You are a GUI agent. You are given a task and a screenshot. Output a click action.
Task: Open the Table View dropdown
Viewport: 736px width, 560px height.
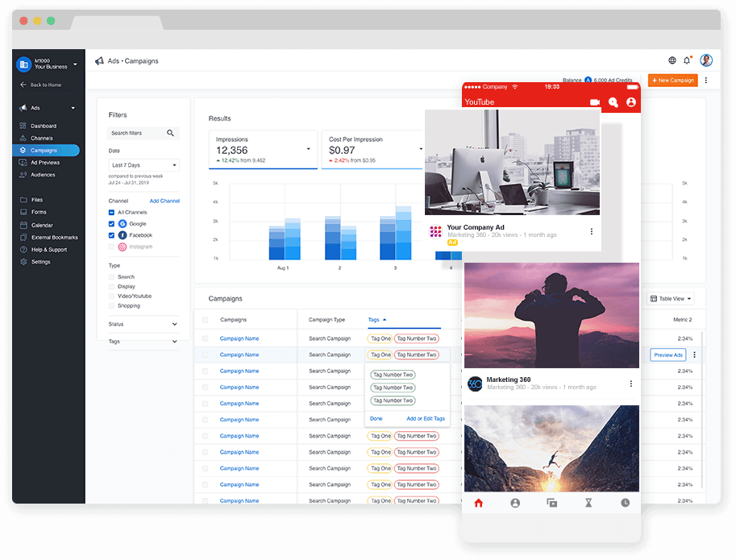pos(671,299)
